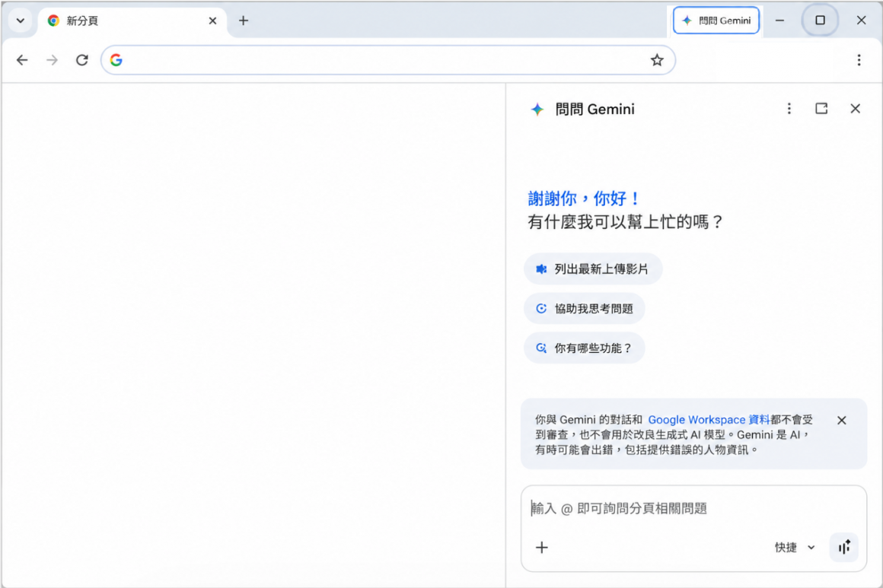The image size is (883, 588).
Task: Focus the address bar field
Action: point(388,60)
